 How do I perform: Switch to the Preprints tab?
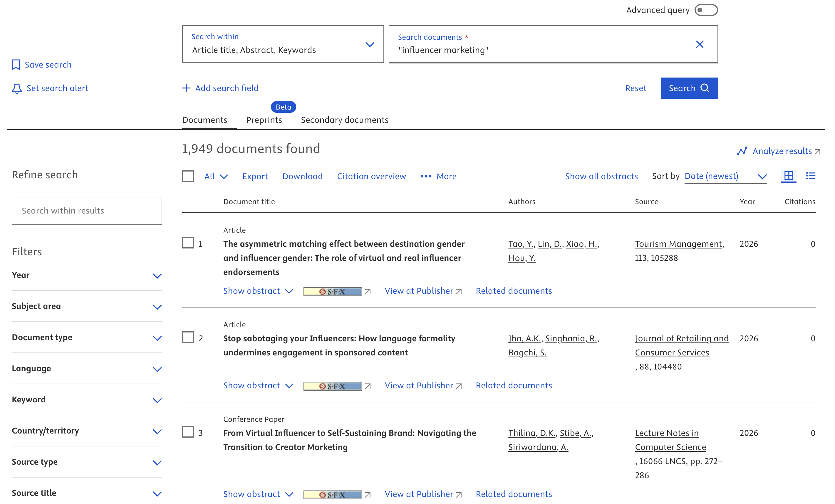pos(264,120)
